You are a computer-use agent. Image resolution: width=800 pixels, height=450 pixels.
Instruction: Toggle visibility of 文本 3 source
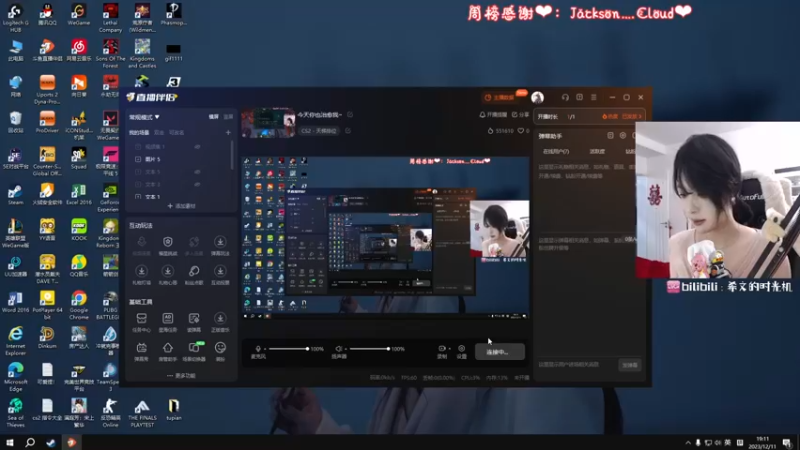pos(197,184)
